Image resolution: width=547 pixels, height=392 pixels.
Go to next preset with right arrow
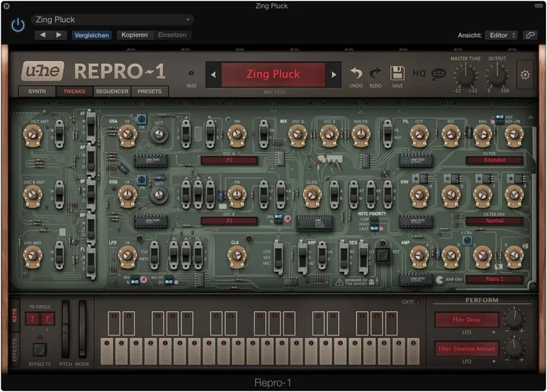[334, 75]
